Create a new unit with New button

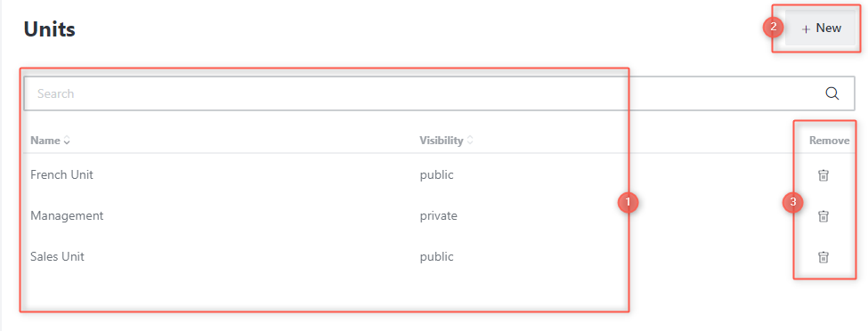click(822, 28)
